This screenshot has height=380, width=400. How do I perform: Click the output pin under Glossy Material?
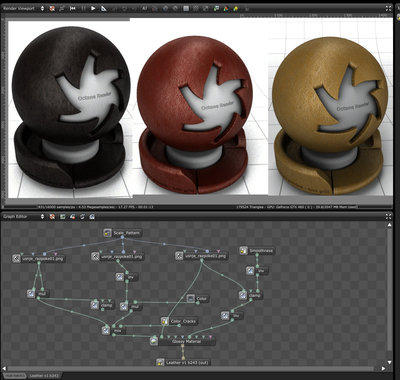coord(182,346)
